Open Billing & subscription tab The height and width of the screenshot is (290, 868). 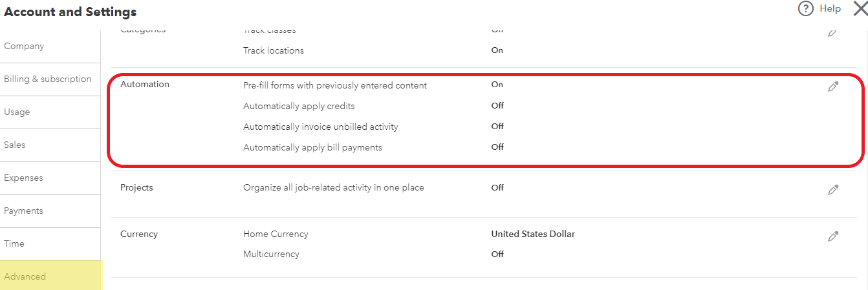(48, 79)
